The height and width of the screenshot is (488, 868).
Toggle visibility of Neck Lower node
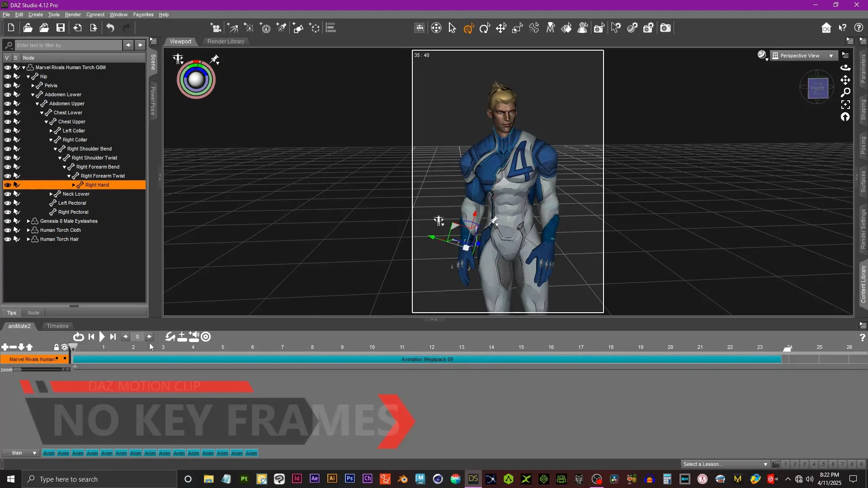(7, 194)
